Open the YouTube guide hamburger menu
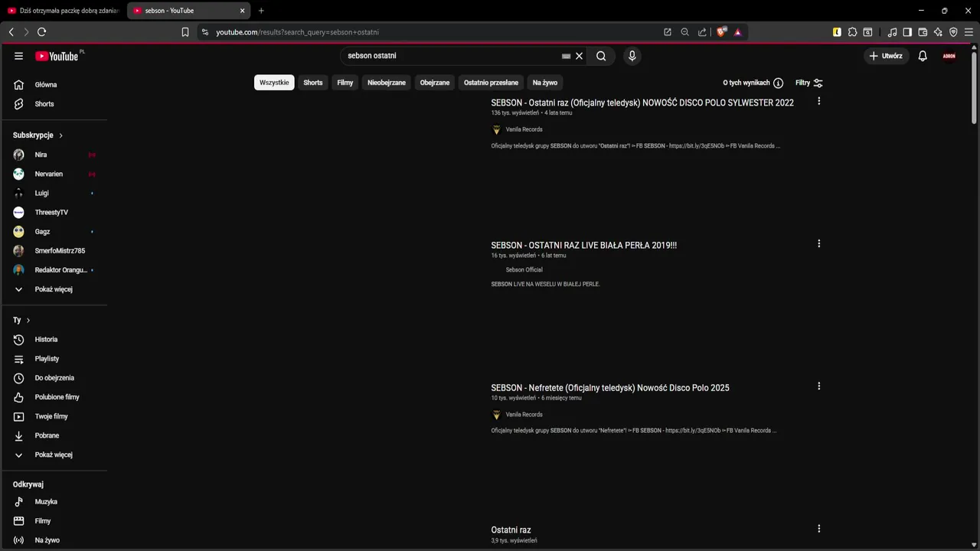980x551 pixels. [18, 56]
